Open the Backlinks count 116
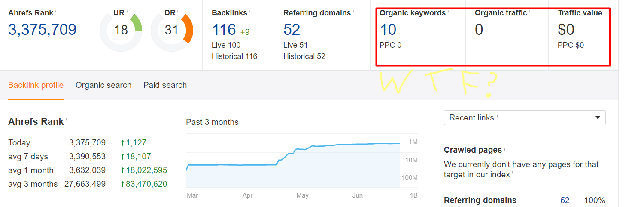Viewport: 644px width, 207px height. 224,30
